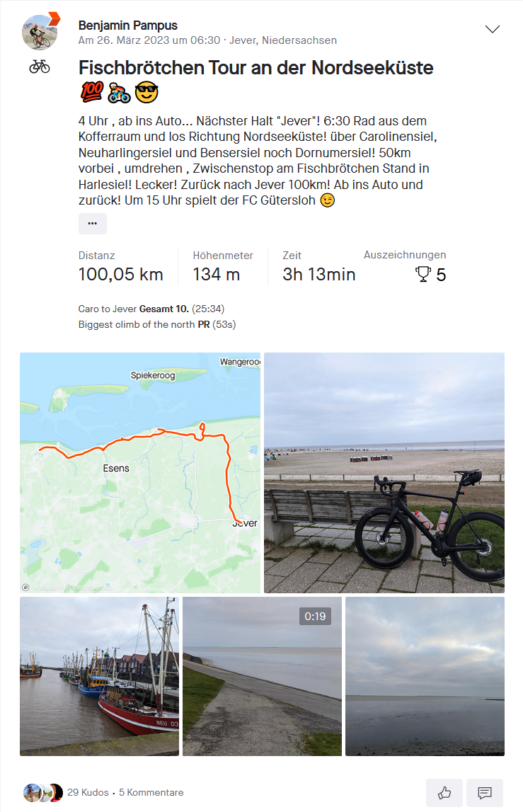Open the activity title Fischbrötchen Tour
This screenshot has height=812, width=523.
[x=255, y=68]
